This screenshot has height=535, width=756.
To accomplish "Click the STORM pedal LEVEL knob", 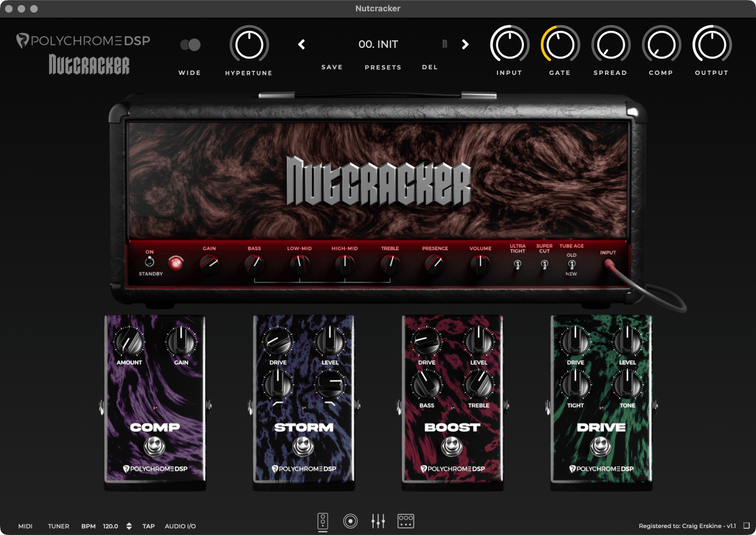I will (x=330, y=342).
